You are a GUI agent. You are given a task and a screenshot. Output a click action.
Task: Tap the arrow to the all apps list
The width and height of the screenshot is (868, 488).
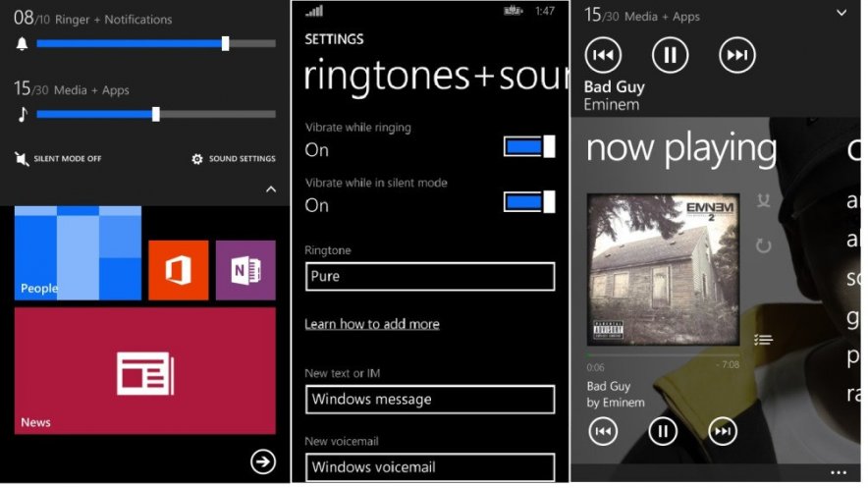(x=263, y=461)
